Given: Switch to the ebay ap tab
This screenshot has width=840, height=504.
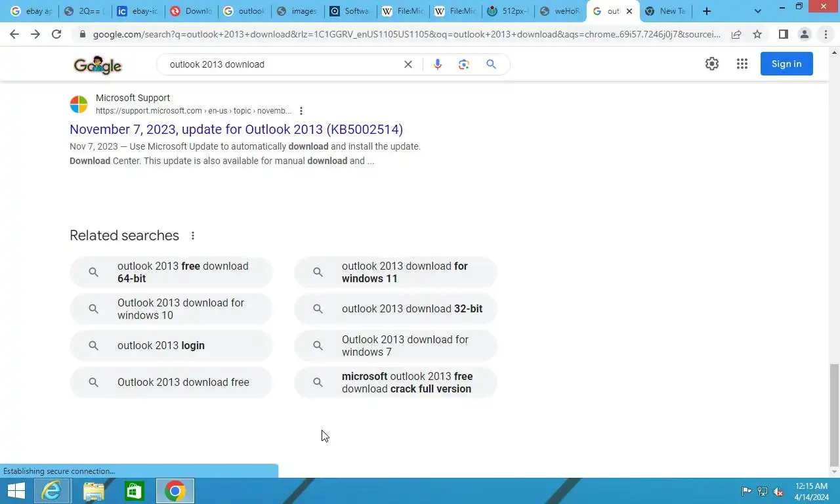Looking at the screenshot, I should click(31, 11).
